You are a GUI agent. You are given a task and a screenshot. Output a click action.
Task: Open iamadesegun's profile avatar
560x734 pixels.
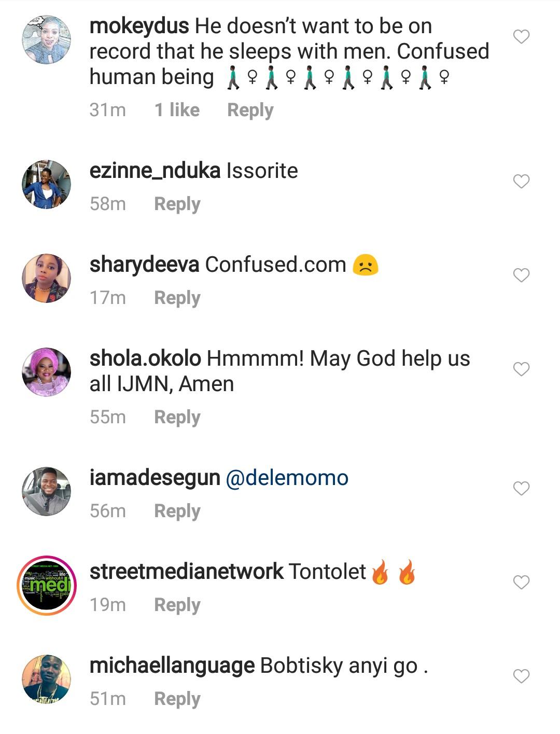click(x=46, y=491)
